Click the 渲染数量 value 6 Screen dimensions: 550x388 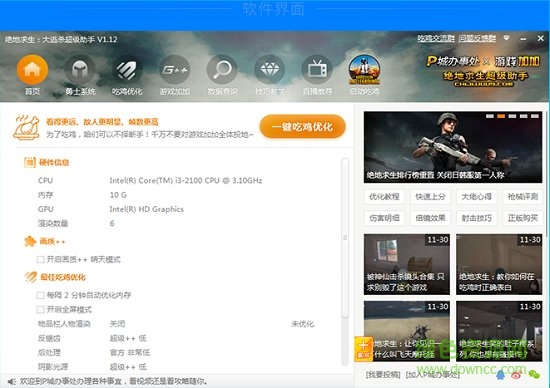tap(112, 223)
